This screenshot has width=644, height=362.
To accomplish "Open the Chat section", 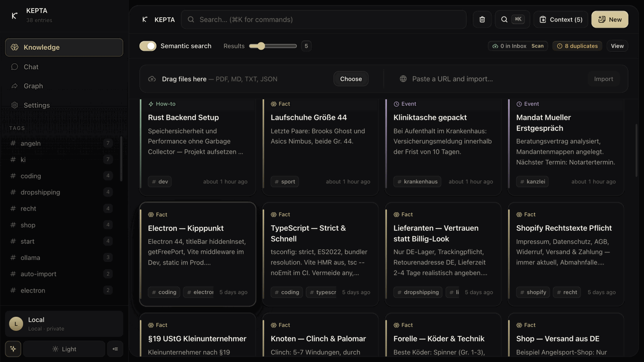I will click(x=64, y=67).
